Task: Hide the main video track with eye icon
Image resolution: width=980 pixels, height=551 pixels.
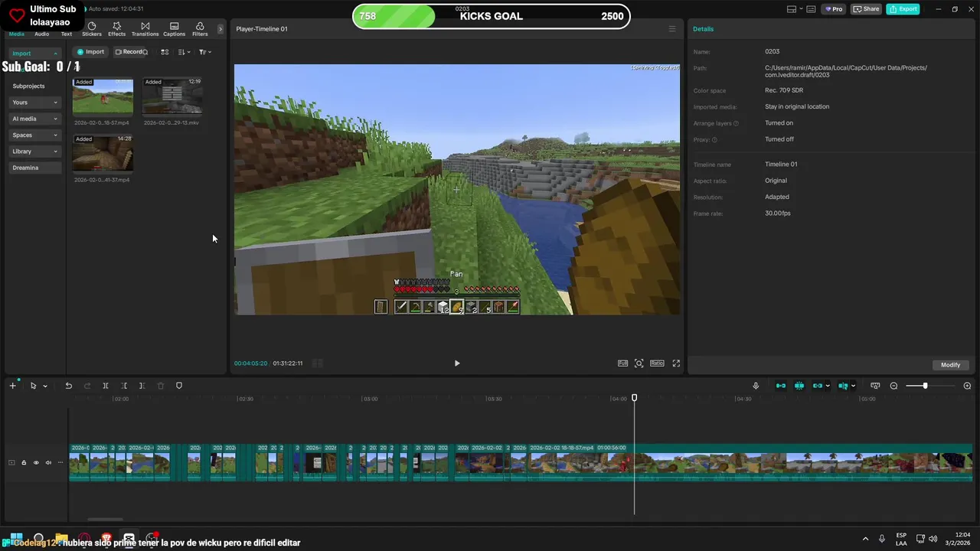Action: [x=36, y=462]
